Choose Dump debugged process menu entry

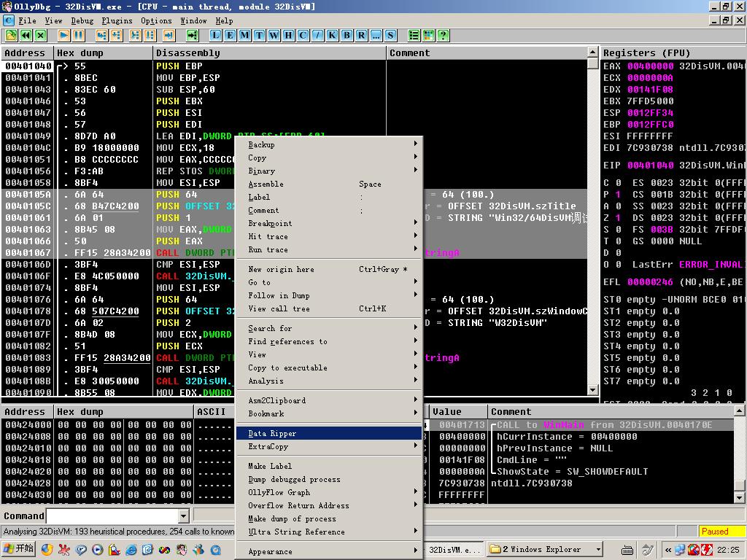click(x=329, y=479)
